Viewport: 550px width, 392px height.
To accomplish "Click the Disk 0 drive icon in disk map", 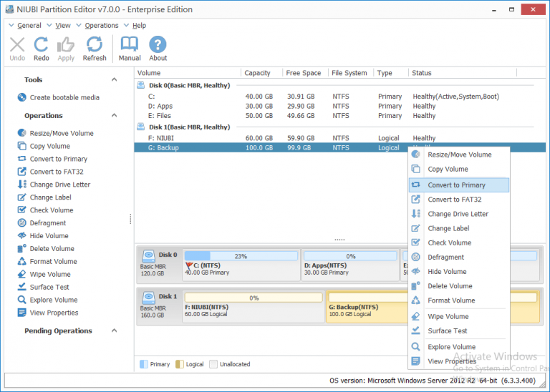I will (x=149, y=255).
